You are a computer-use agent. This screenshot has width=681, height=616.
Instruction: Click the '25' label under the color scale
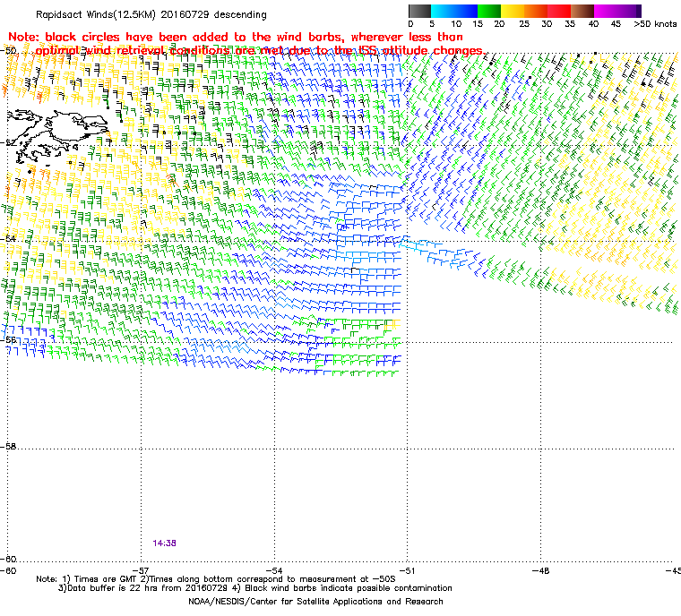(524, 24)
